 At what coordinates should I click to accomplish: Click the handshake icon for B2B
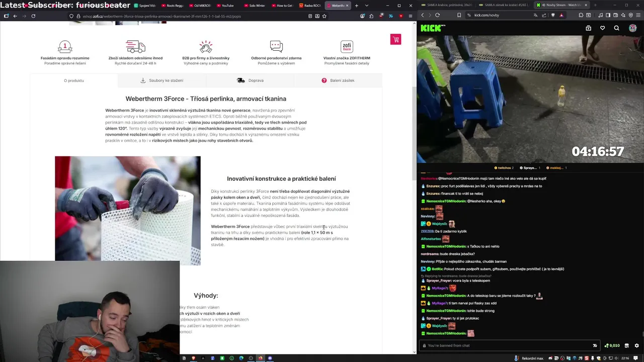click(206, 47)
